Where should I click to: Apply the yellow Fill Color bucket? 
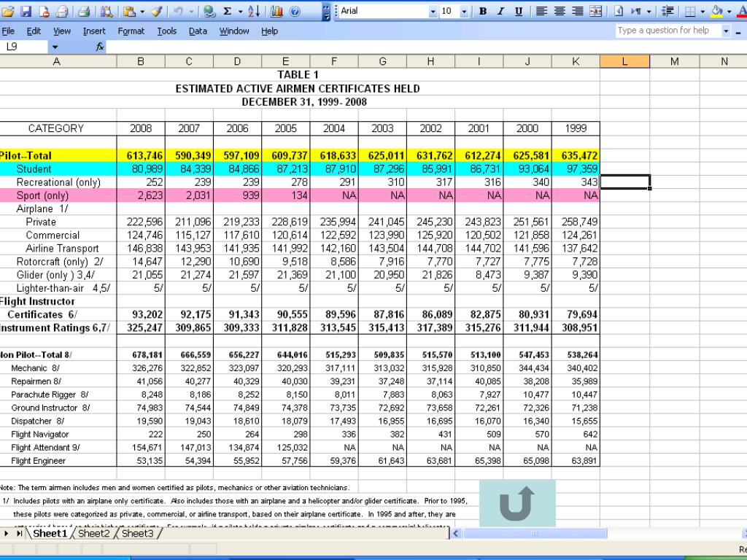coord(716,11)
